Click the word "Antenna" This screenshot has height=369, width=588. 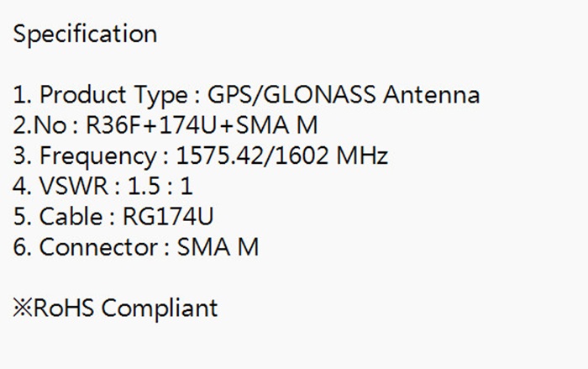click(431, 95)
